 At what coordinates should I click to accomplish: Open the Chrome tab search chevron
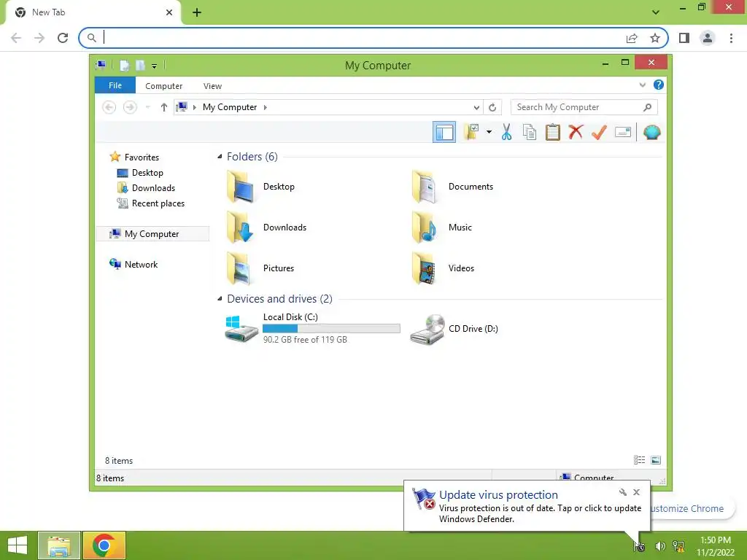[x=656, y=12]
